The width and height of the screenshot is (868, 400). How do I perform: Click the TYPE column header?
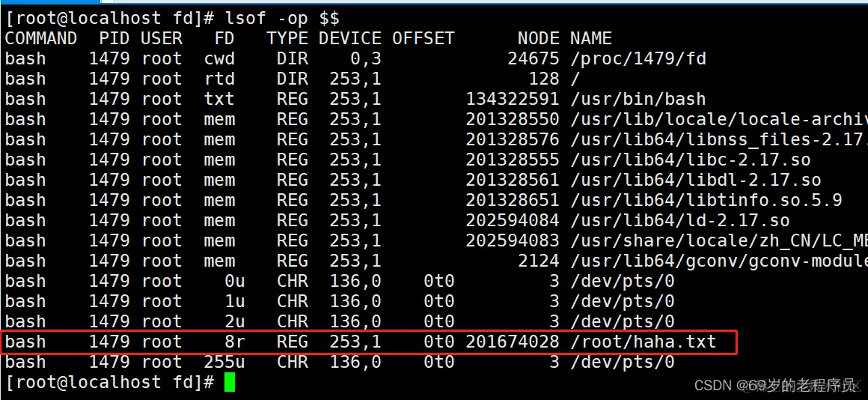(x=287, y=38)
